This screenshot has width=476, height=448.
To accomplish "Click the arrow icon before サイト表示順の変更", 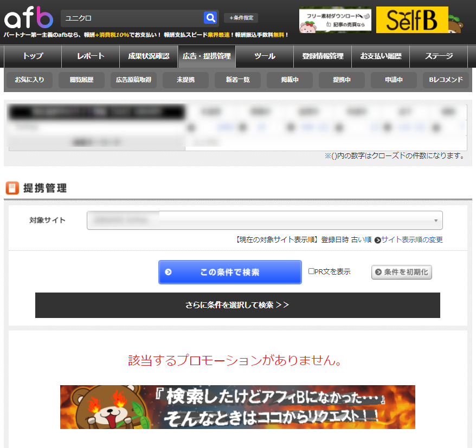I will (378, 239).
